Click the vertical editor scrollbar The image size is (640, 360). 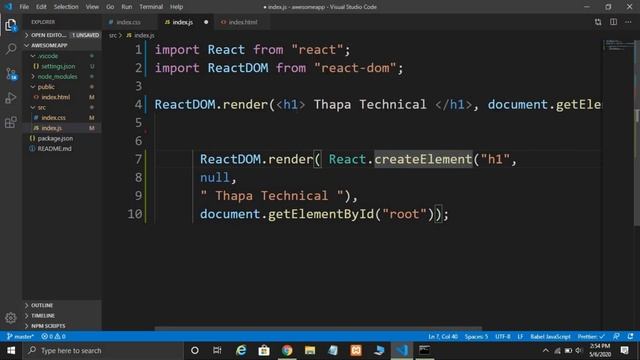[x=637, y=133]
